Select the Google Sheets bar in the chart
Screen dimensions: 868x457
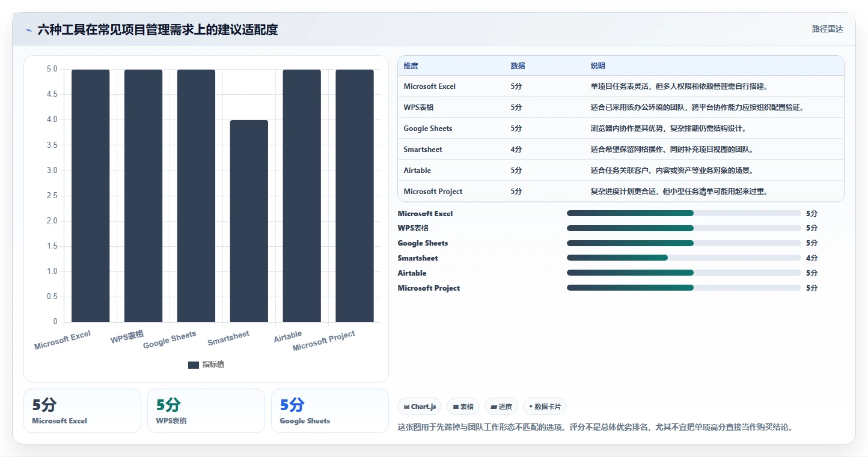(197, 196)
